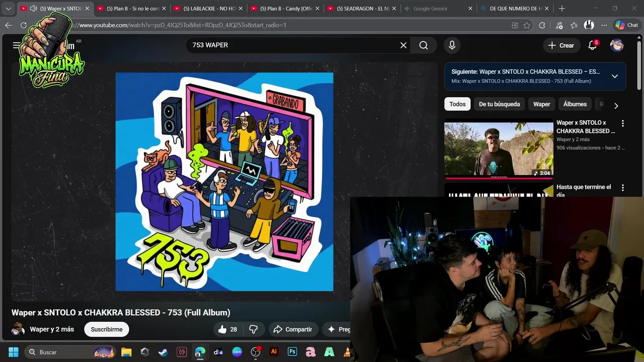Screen dimensions: 644x362
Task: Open the Edge profile avatar icon
Action: pyautogui.click(x=589, y=25)
